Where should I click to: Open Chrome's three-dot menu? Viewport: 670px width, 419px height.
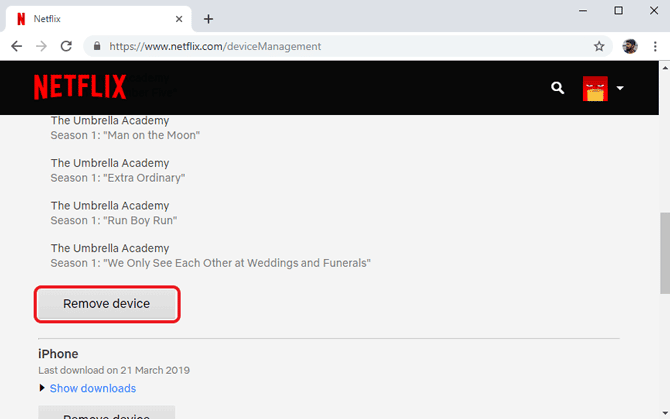point(655,46)
